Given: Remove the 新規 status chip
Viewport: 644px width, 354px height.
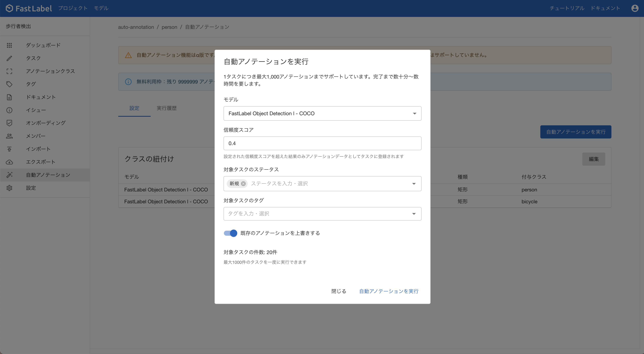Looking at the screenshot, I should tap(243, 184).
